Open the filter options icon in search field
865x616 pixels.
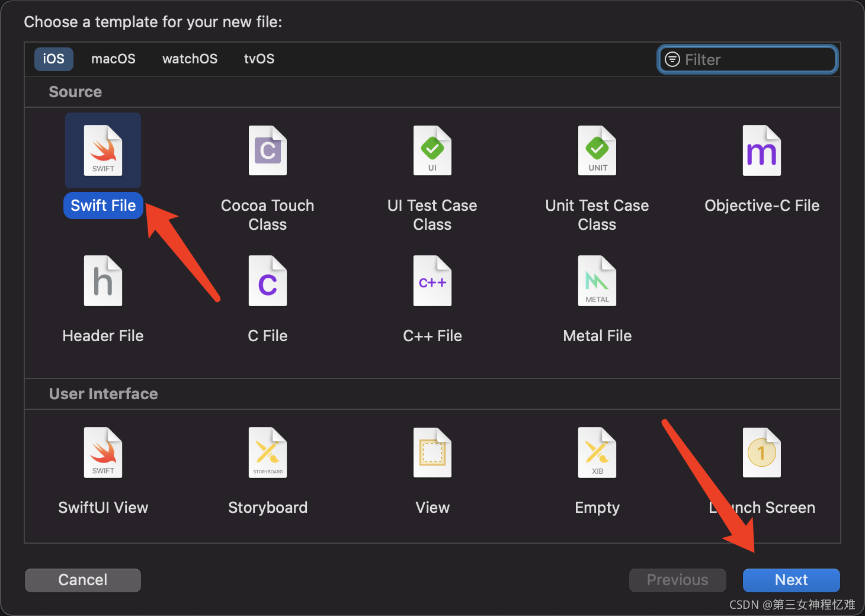[672, 59]
